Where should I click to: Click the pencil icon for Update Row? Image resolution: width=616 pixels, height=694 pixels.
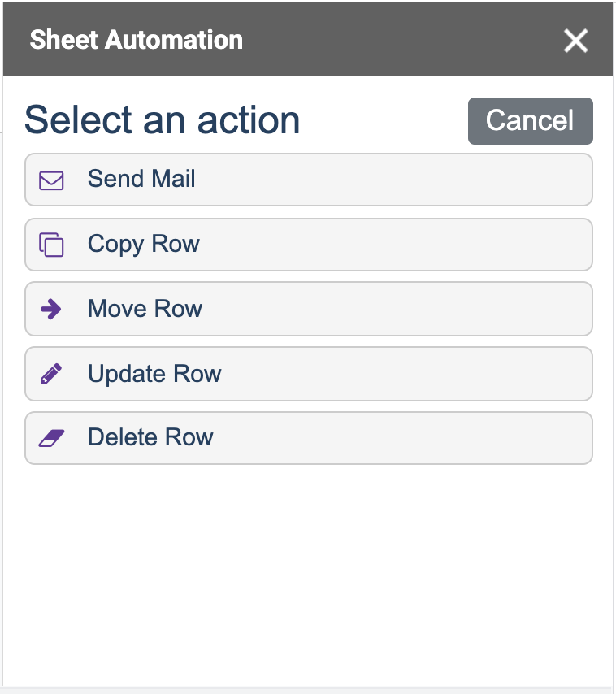click(x=51, y=374)
